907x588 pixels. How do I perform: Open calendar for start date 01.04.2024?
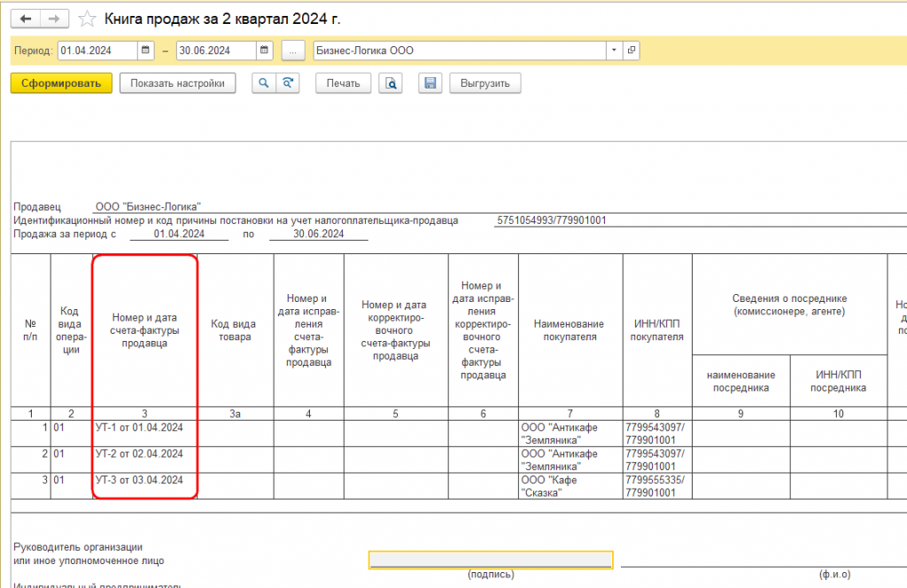click(146, 50)
